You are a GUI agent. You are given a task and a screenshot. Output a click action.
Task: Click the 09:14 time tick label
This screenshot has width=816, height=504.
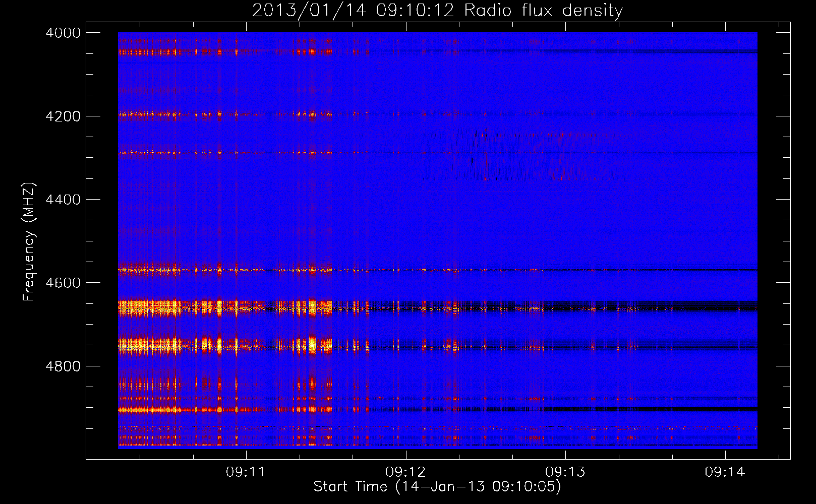(x=725, y=472)
